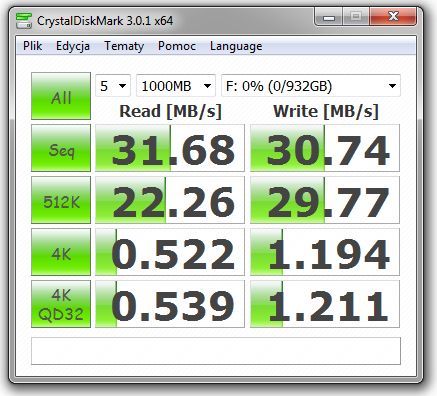
Task: Open the Edycja menu
Action: [x=73, y=46]
